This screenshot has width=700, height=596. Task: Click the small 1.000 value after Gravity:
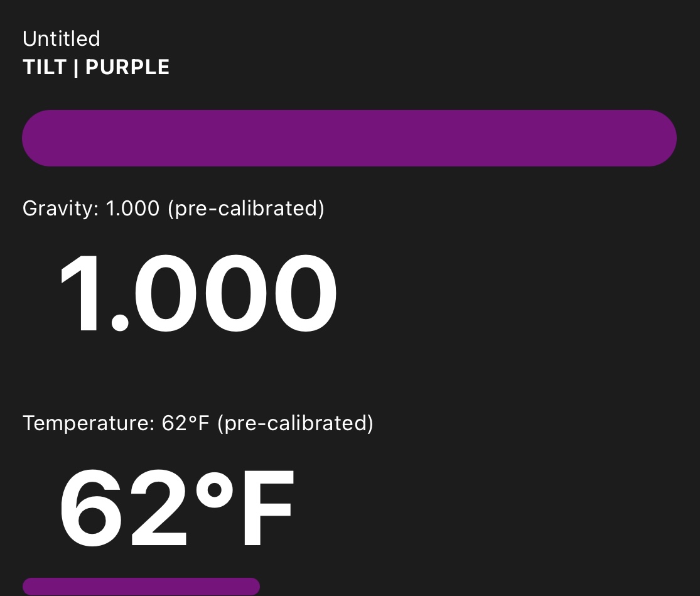pyautogui.click(x=132, y=209)
